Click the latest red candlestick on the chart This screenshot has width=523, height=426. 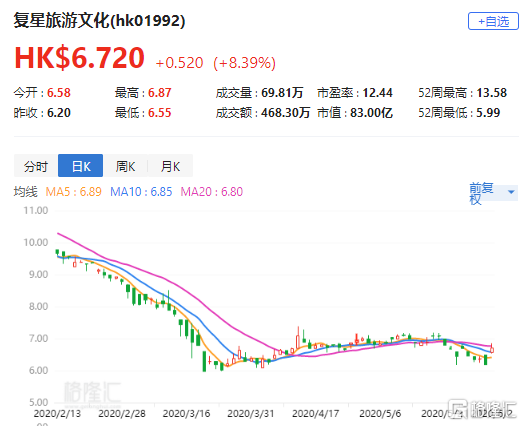[x=492, y=349]
